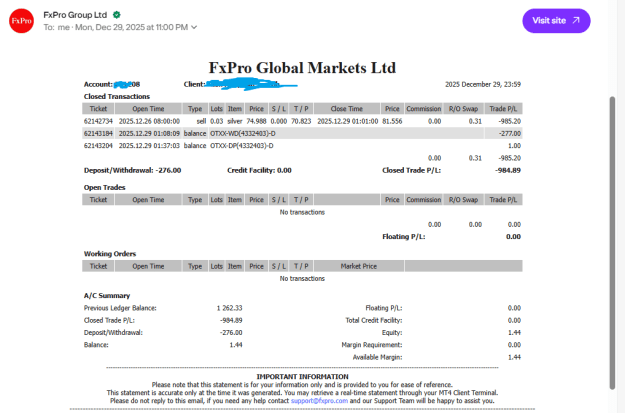Click the Open Trades section heading
Image resolution: width=625 pixels, height=413 pixels.
pos(104,187)
